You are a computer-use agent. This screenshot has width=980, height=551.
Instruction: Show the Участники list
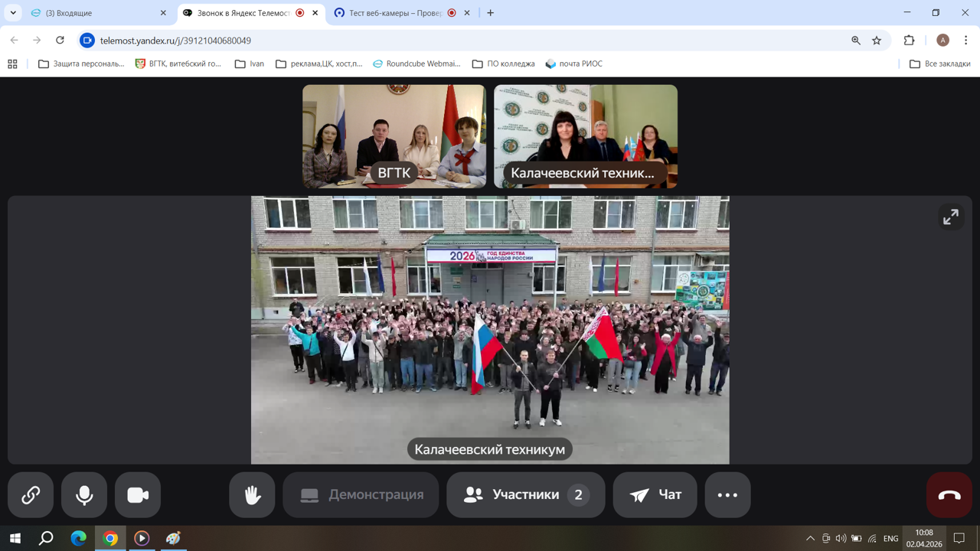pyautogui.click(x=525, y=495)
